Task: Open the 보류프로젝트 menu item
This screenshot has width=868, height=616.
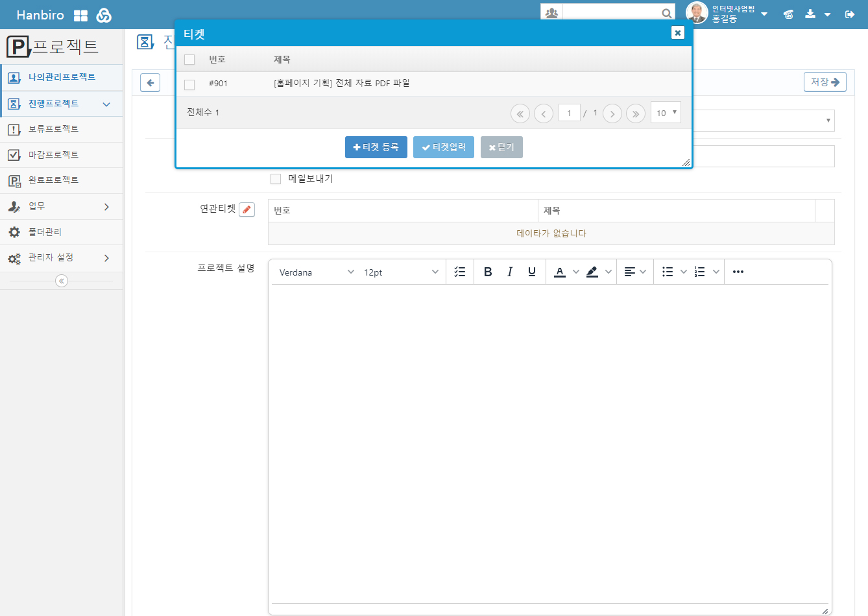Action: pos(62,129)
